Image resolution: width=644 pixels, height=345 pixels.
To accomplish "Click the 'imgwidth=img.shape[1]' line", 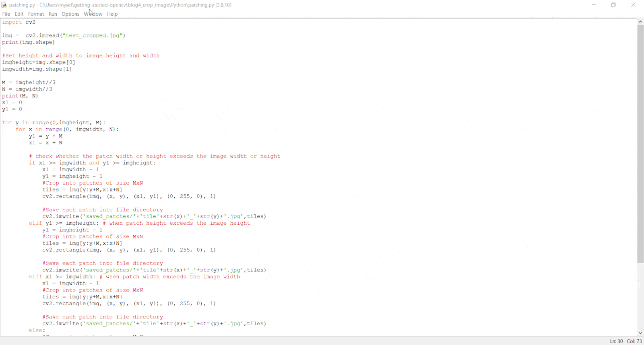I will click(37, 69).
